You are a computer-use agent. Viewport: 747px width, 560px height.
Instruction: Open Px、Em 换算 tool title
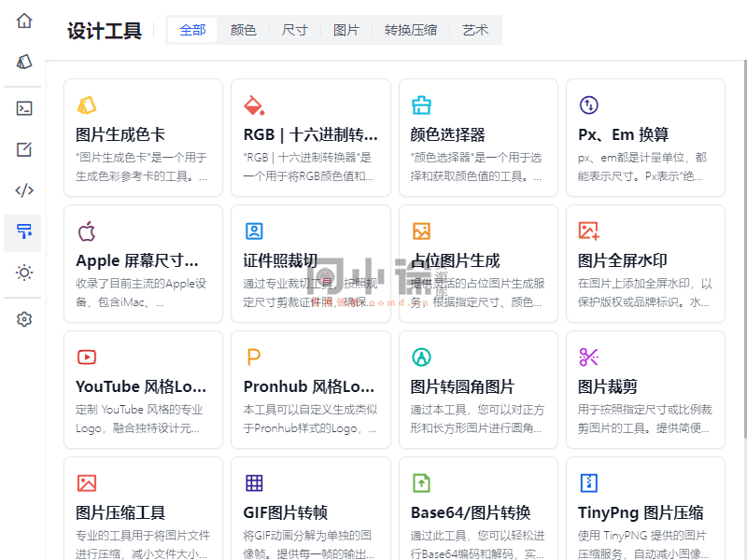pyautogui.click(x=623, y=134)
